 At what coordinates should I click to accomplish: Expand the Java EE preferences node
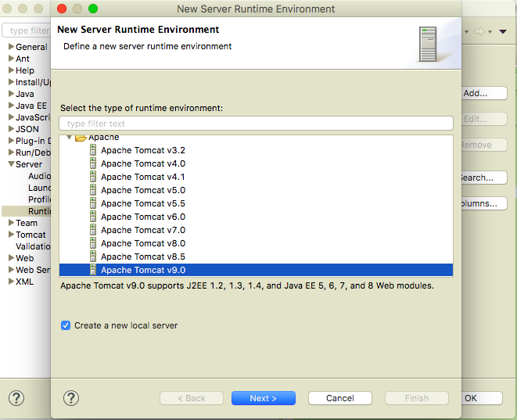(11, 106)
